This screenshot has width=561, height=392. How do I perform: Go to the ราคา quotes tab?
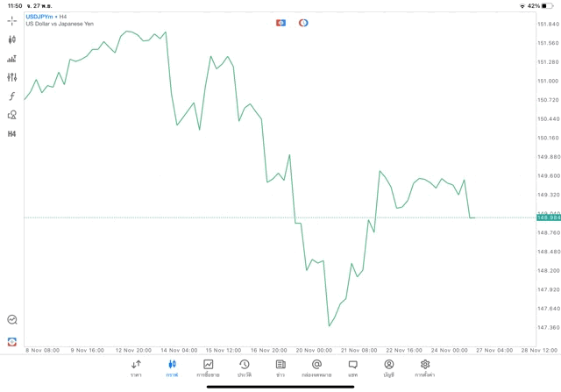pos(136,367)
